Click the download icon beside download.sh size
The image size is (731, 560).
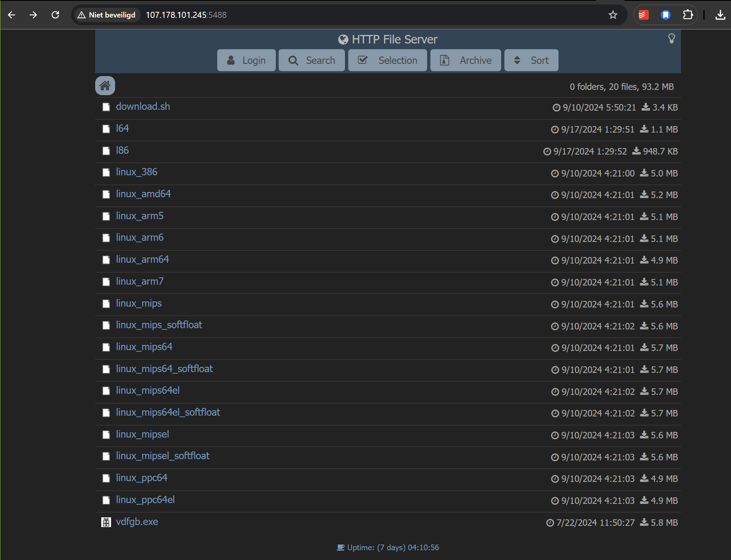click(645, 107)
